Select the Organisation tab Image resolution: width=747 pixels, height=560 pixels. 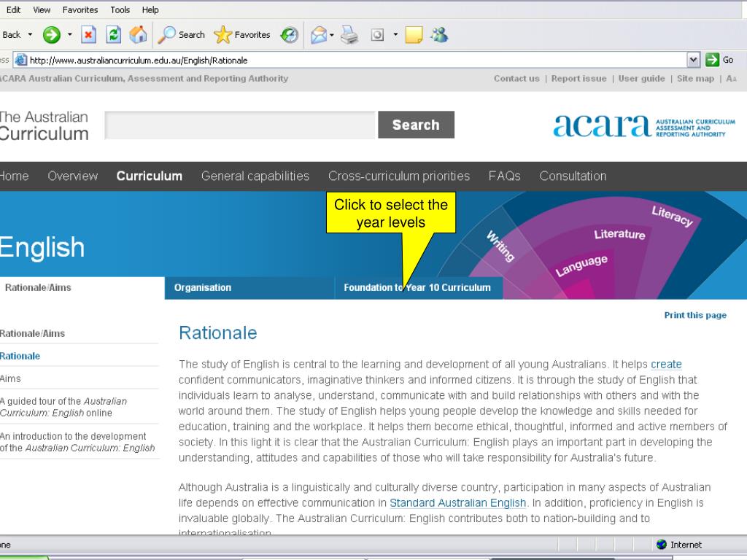249,287
